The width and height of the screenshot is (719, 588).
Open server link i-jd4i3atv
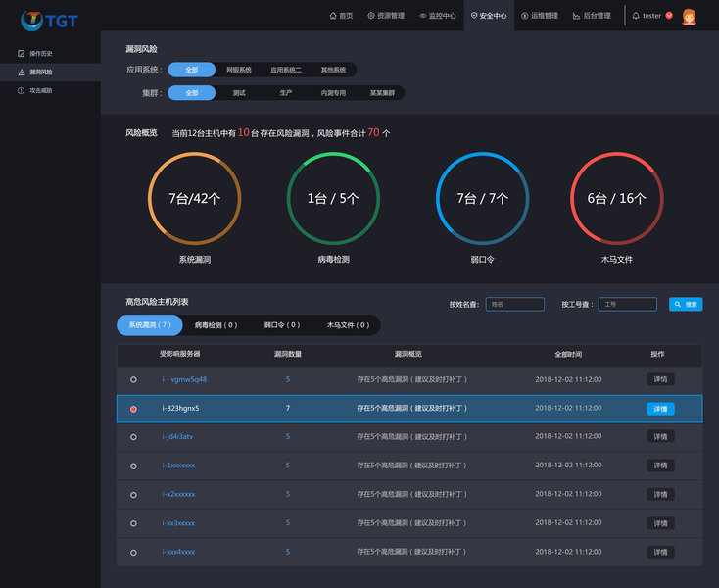tap(177, 436)
